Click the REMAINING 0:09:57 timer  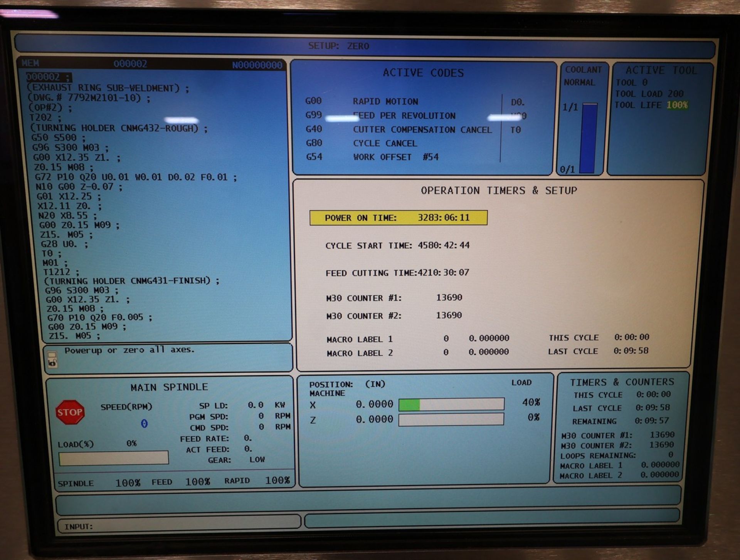tap(621, 421)
